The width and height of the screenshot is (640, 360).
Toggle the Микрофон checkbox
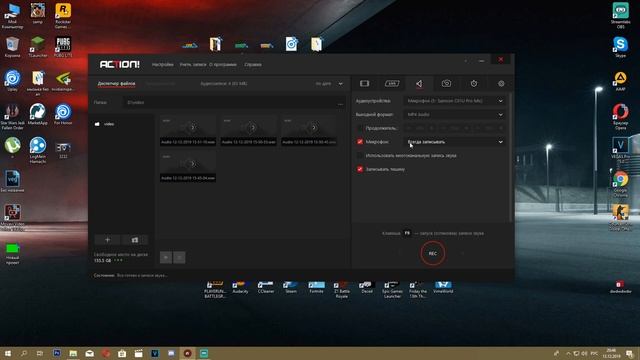point(360,142)
